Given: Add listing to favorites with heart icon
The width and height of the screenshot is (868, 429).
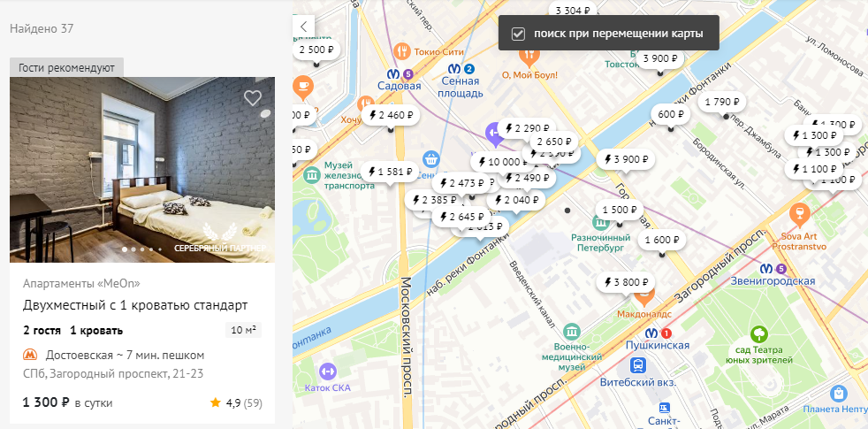Looking at the screenshot, I should [x=253, y=98].
